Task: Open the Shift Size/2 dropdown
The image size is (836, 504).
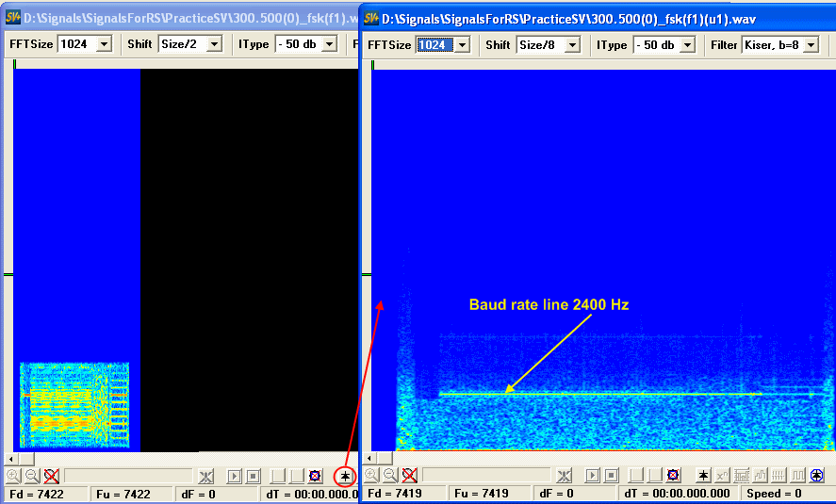Action: [x=214, y=44]
